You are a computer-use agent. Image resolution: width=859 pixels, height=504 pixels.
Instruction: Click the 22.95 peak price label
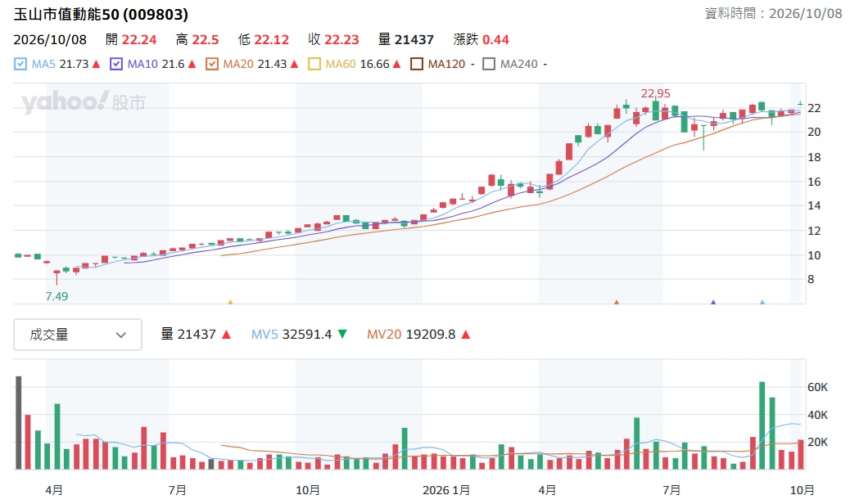655,93
